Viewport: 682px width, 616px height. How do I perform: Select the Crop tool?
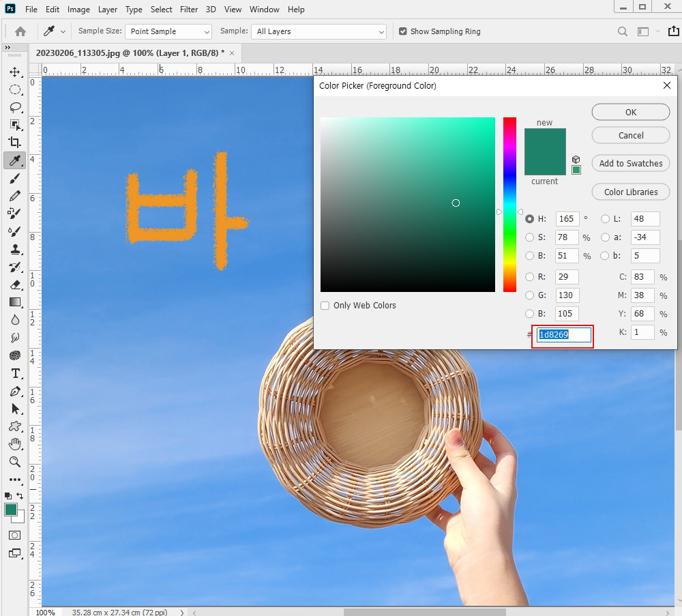[15, 143]
